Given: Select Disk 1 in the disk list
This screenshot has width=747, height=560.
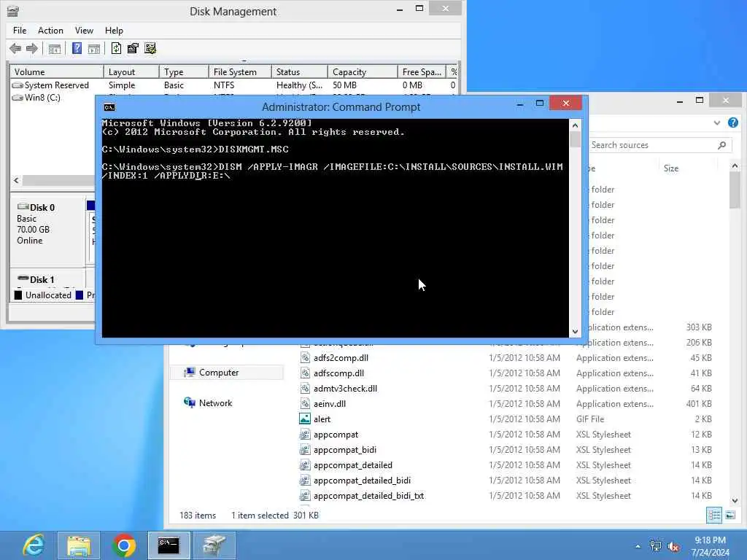Looking at the screenshot, I should pyautogui.click(x=47, y=279).
